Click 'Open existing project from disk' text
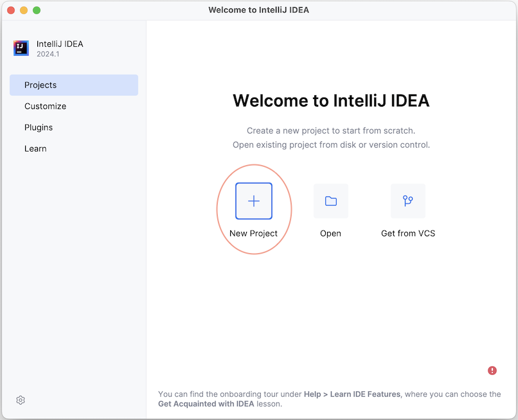The height and width of the screenshot is (420, 518). click(x=331, y=145)
